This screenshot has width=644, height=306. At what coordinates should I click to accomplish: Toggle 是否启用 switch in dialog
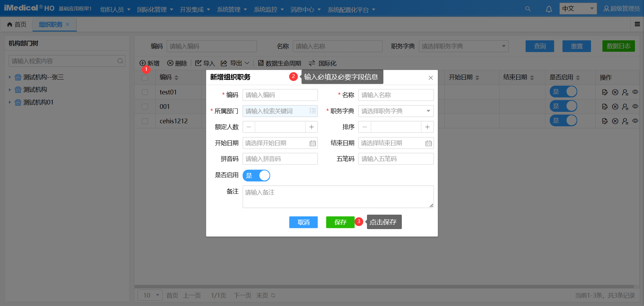pos(256,175)
